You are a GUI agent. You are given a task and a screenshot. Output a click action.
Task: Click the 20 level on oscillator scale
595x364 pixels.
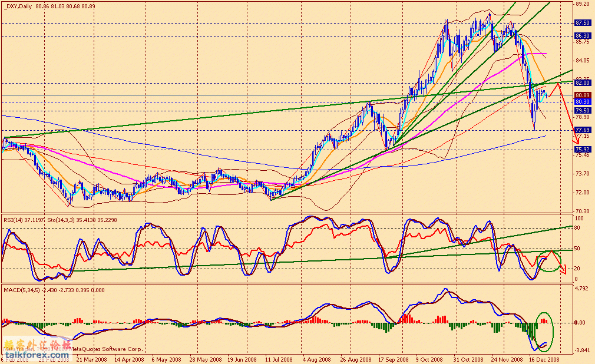[577, 269]
